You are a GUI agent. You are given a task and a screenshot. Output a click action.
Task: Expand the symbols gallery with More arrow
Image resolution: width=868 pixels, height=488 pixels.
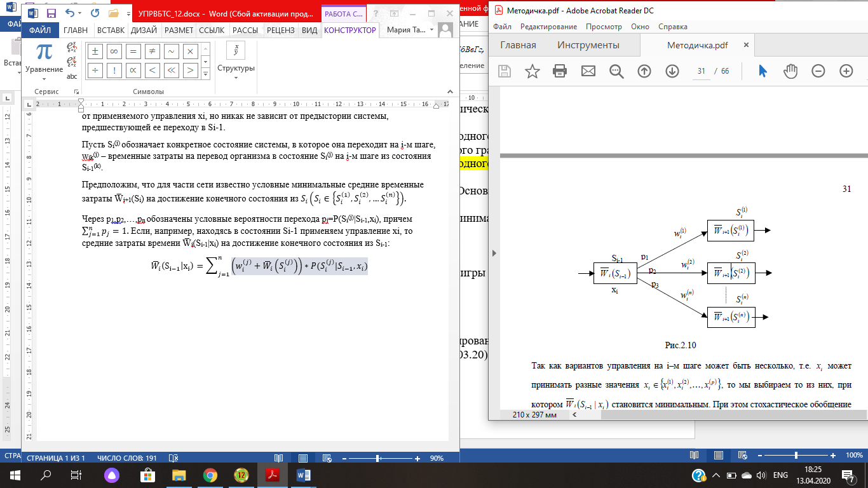click(205, 74)
